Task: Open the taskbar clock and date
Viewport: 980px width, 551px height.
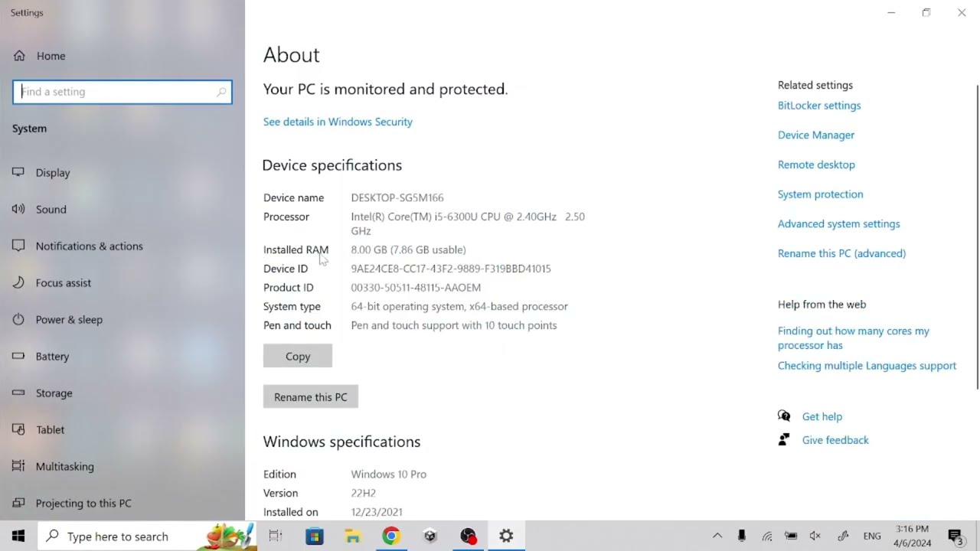Action: pyautogui.click(x=912, y=536)
